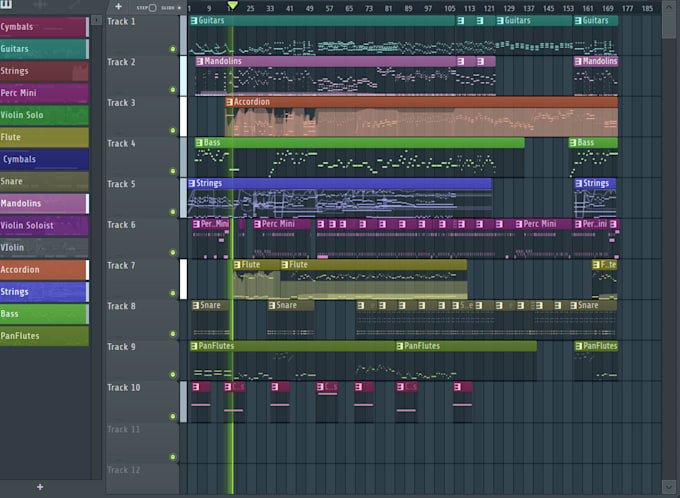Select the Bass pattern in picker
680x498 pixels.
[44, 314]
